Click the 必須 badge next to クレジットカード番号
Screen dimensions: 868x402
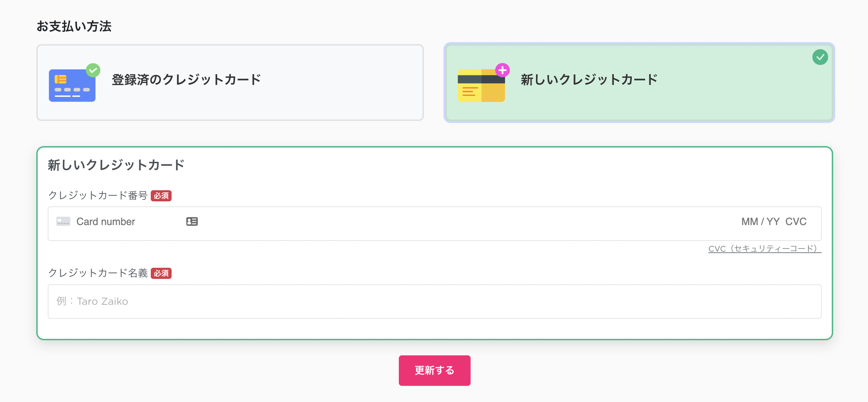click(161, 196)
